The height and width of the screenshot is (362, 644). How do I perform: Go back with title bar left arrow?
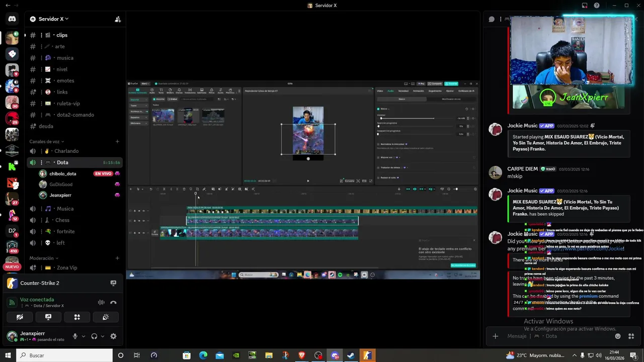click(8, 5)
